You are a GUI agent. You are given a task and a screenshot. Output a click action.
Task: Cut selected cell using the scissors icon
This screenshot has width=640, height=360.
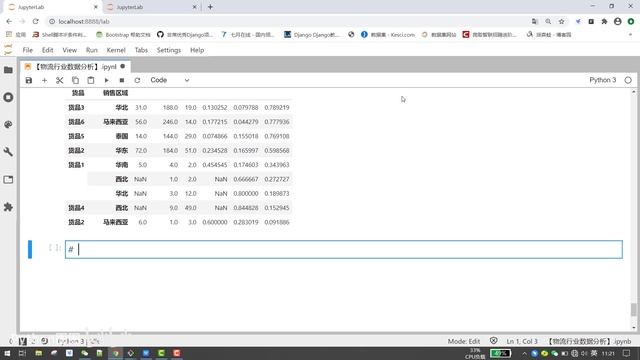60,80
